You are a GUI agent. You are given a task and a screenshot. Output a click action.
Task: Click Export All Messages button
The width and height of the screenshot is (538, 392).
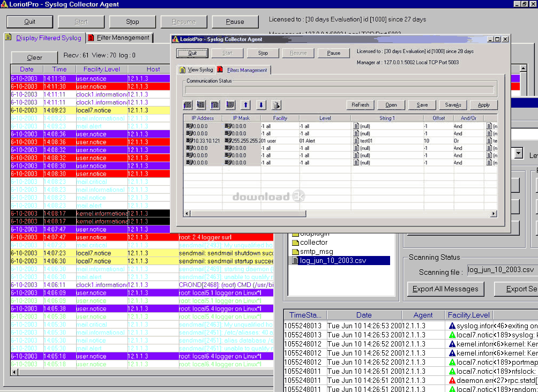445,289
